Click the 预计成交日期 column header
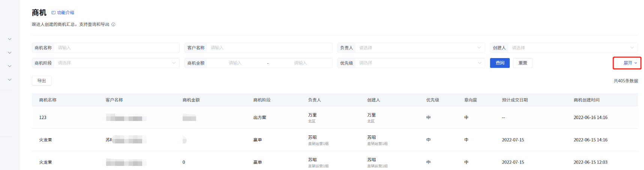Screen dimensions: 644x170 click(x=515, y=100)
